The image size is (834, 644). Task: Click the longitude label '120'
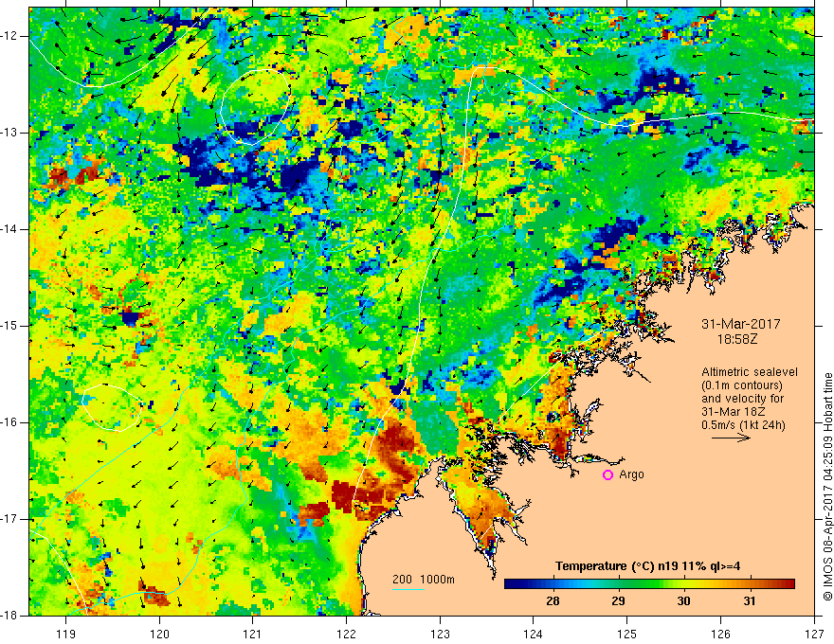click(x=159, y=634)
